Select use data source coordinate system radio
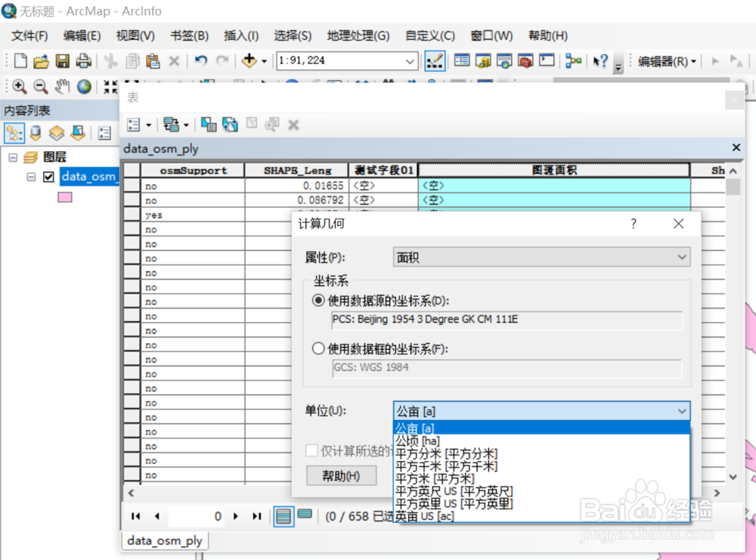The image size is (756, 560). [x=318, y=301]
